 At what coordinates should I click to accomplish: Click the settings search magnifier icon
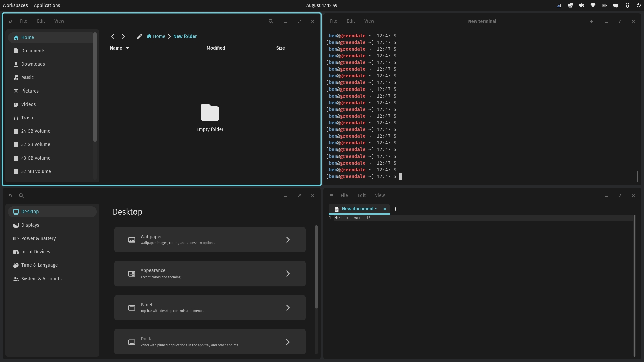click(x=21, y=196)
